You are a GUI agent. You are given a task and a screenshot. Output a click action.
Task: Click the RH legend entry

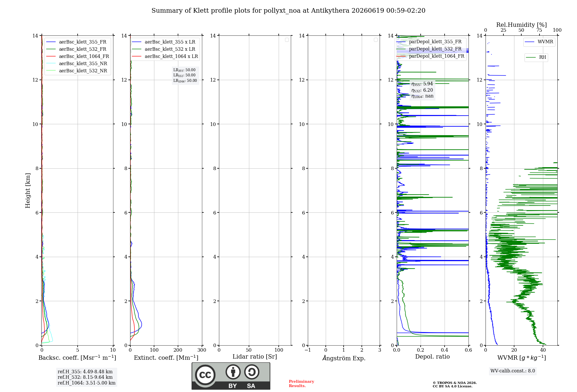pos(536,57)
